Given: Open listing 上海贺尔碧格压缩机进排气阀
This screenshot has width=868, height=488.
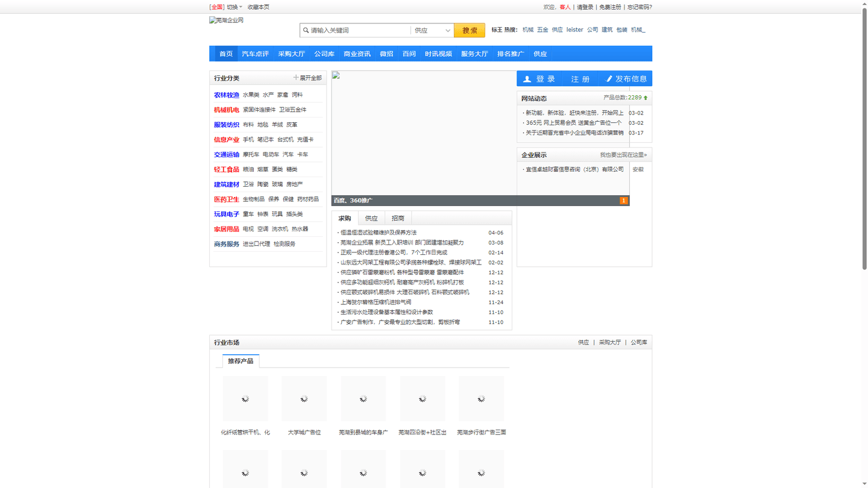Looking at the screenshot, I should 376,302.
